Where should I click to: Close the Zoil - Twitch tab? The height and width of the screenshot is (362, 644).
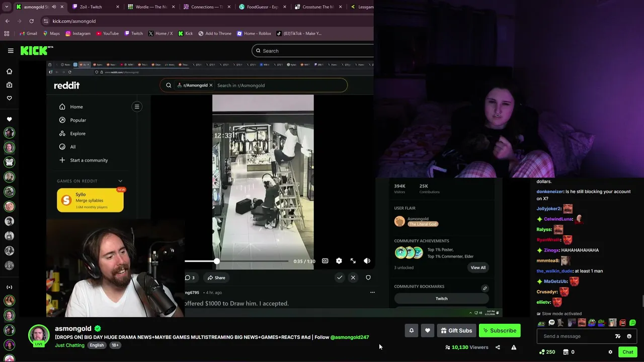pyautogui.click(x=118, y=7)
